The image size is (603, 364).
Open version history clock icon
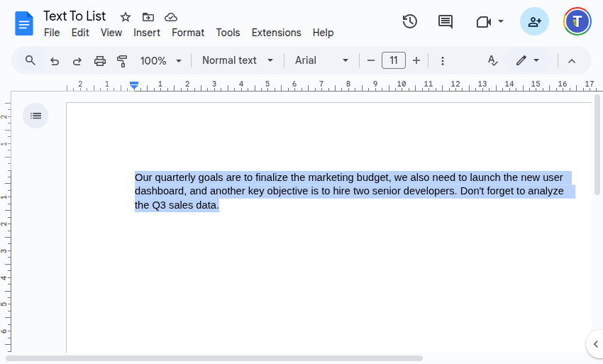pos(410,21)
